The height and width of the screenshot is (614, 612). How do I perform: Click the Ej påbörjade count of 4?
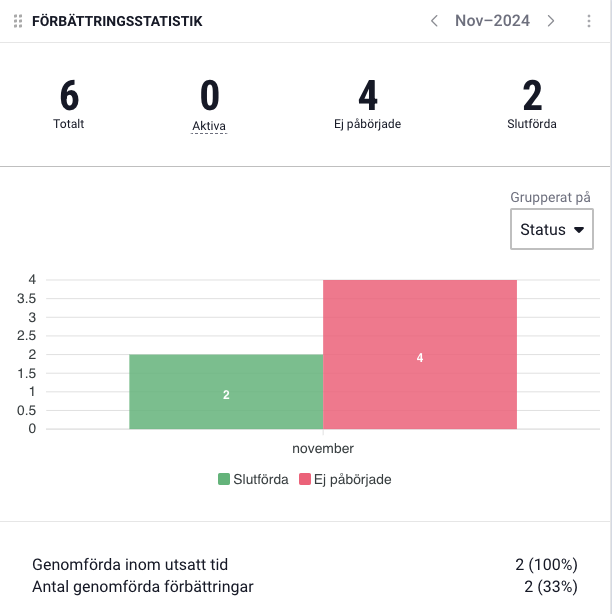pyautogui.click(x=368, y=97)
